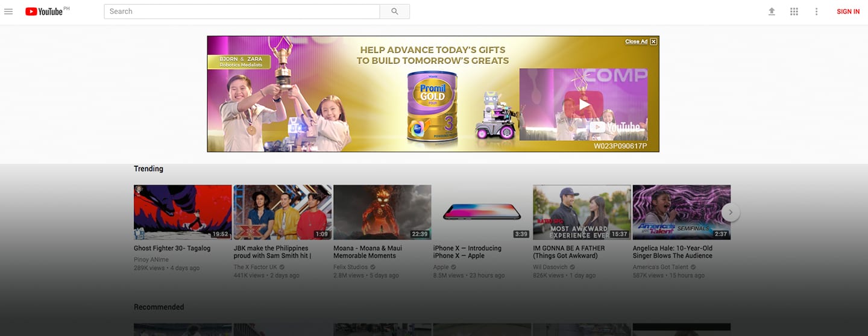Click the Recommended section heading
The width and height of the screenshot is (868, 336).
pos(159,307)
